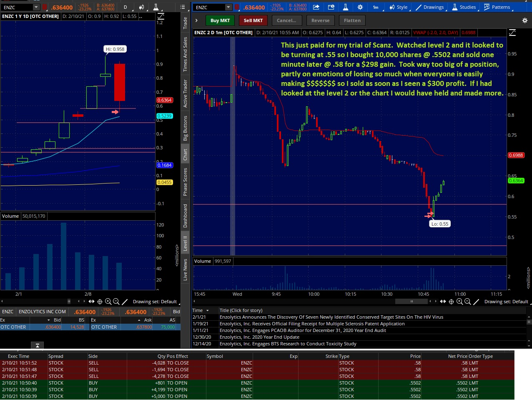Click the left chart horizontal scrollbar thumb
This screenshot has height=400, width=532.
69,301
